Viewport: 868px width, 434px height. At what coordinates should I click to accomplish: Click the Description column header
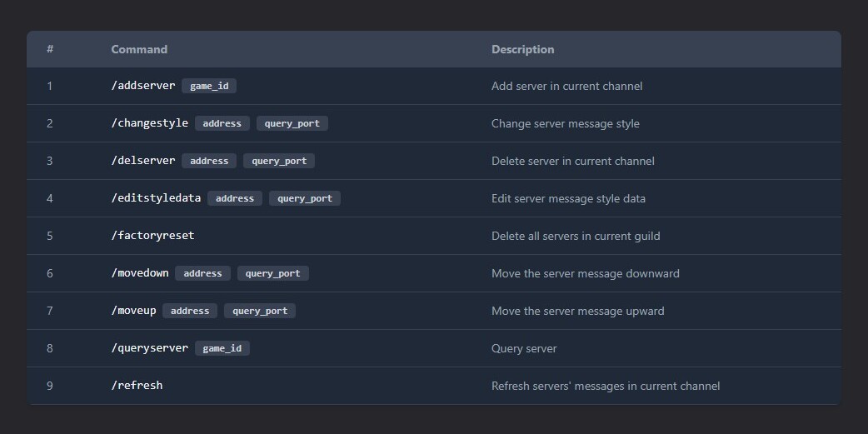click(x=522, y=49)
